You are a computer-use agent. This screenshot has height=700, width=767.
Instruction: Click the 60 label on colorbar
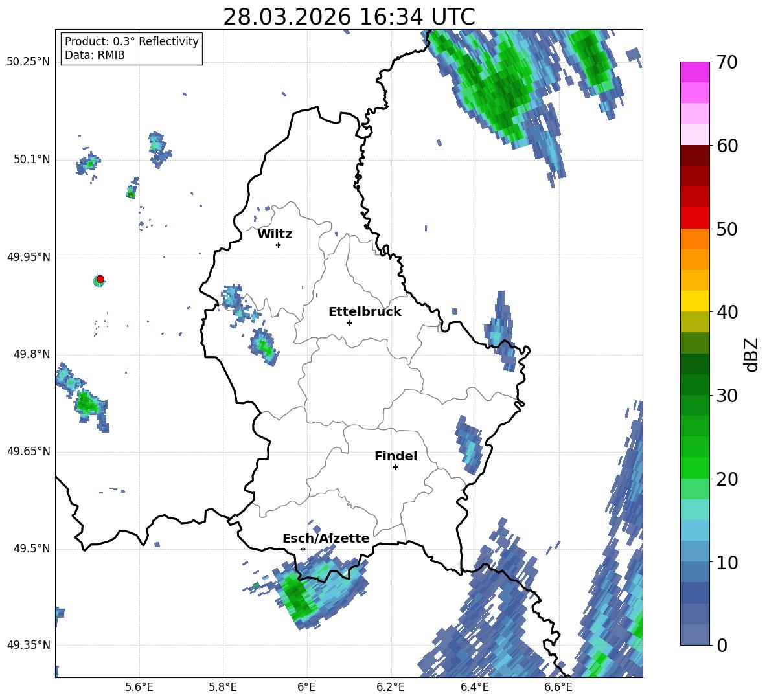[727, 146]
